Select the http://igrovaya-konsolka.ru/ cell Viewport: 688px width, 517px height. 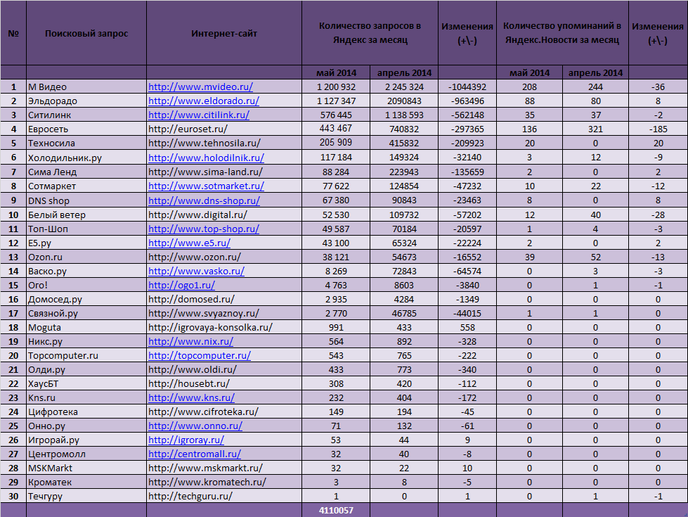click(224, 327)
